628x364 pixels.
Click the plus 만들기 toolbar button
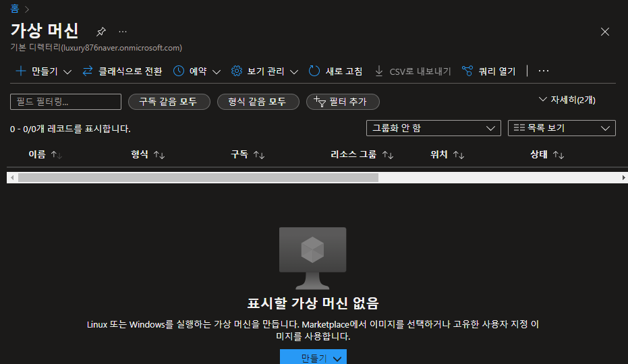coord(37,71)
